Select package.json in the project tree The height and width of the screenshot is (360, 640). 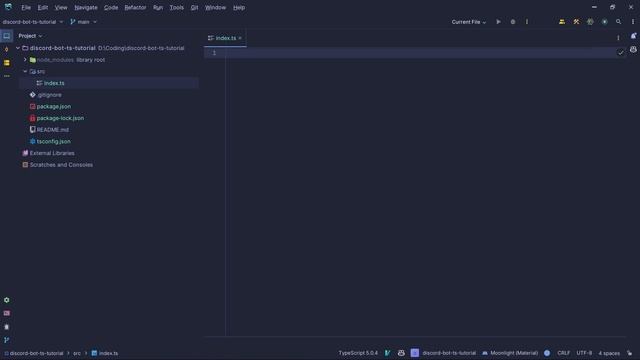53,107
